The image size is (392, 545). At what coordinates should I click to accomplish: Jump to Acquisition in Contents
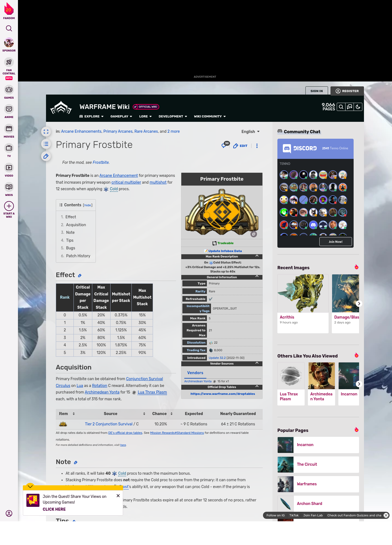tap(76, 225)
